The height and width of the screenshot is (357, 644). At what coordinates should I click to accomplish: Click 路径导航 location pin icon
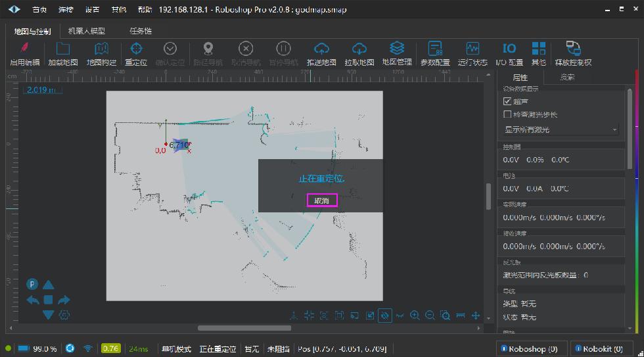pos(208,49)
